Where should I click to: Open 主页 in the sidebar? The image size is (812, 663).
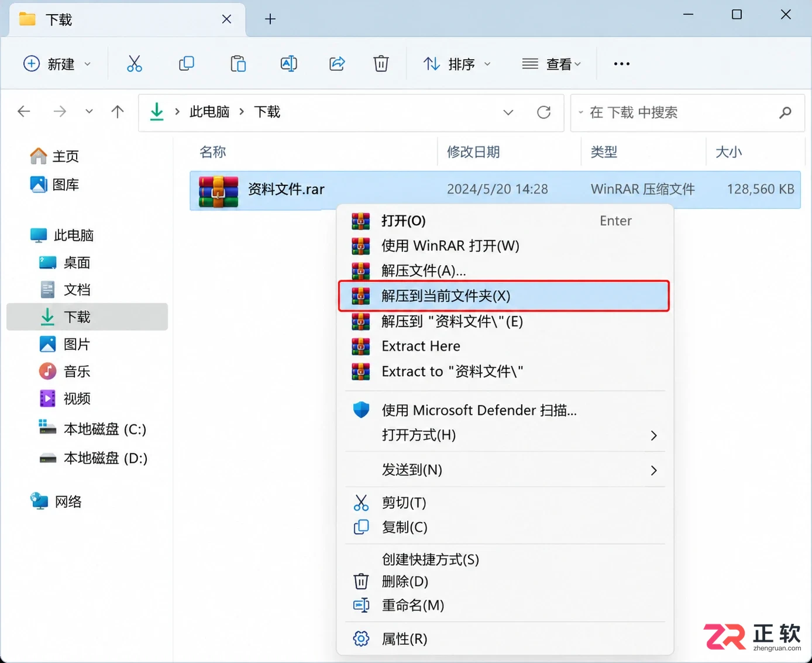click(54, 156)
